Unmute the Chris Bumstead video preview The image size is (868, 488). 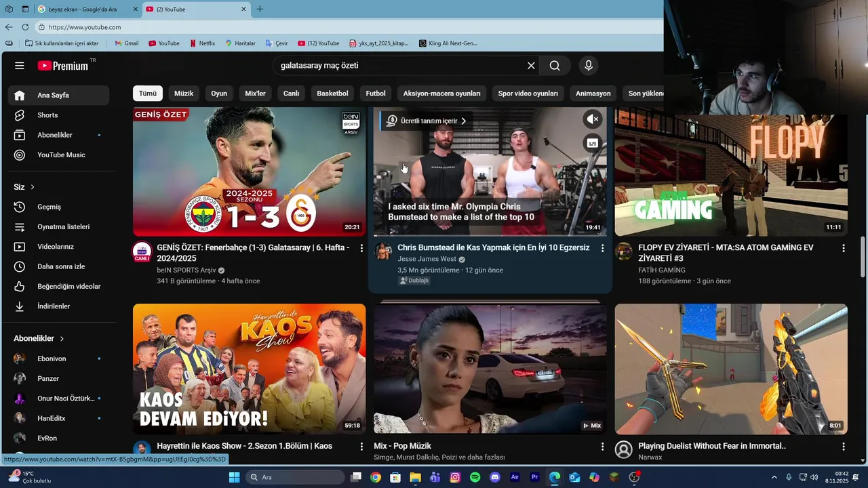[x=593, y=119]
